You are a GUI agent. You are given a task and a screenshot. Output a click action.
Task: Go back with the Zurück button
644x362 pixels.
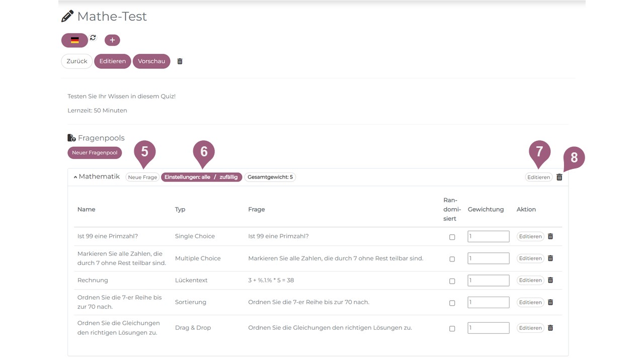[77, 61]
